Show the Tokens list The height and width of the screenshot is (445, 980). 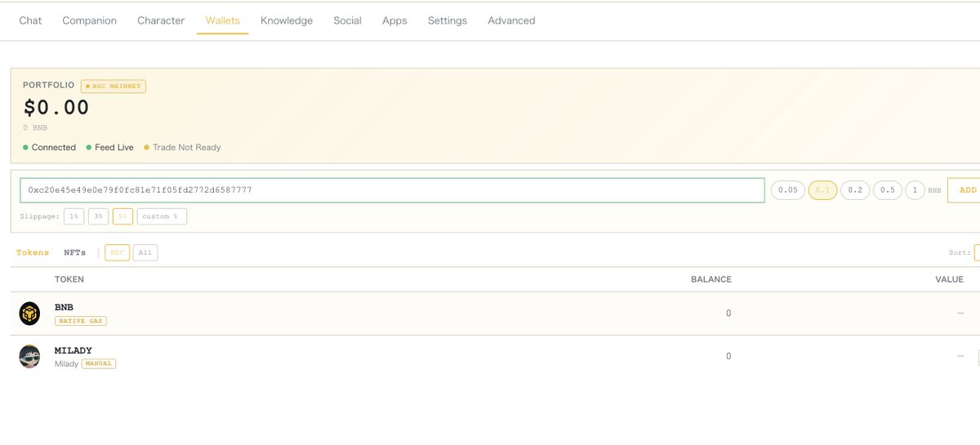coord(33,253)
